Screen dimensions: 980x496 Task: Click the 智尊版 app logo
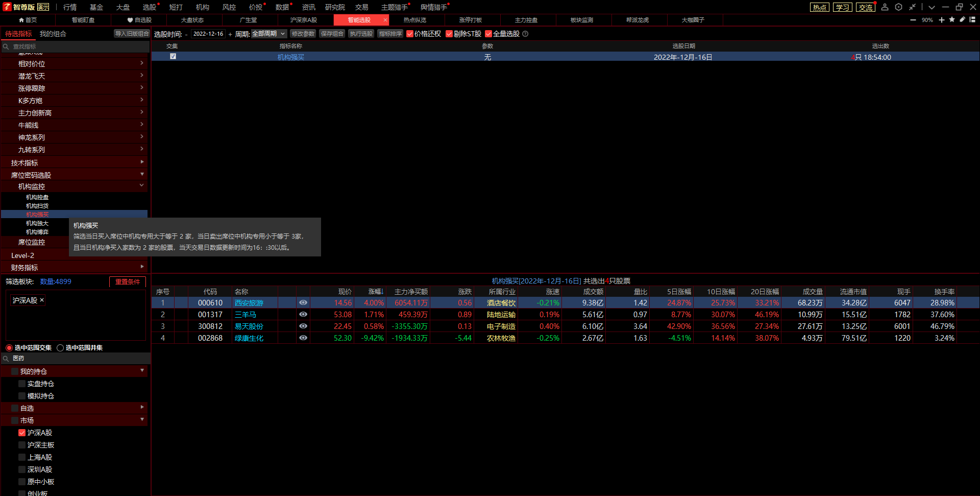pyautogui.click(x=7, y=7)
